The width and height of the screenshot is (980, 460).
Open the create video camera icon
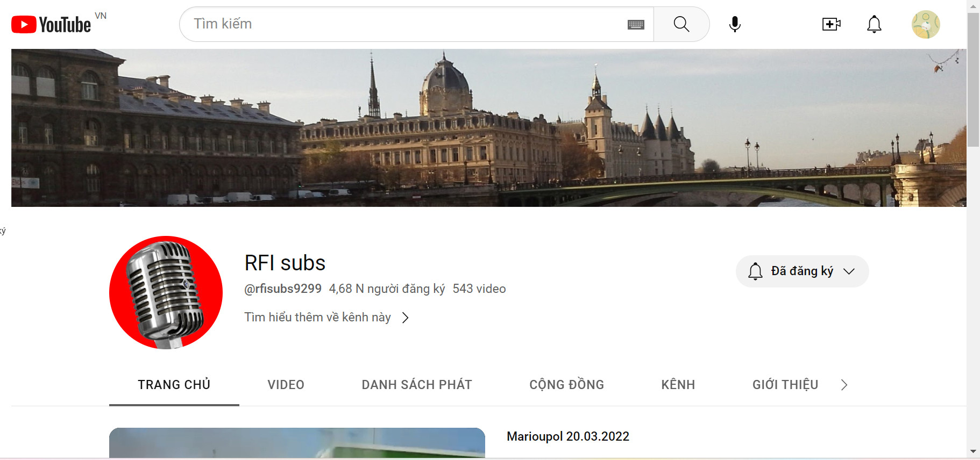(x=831, y=24)
